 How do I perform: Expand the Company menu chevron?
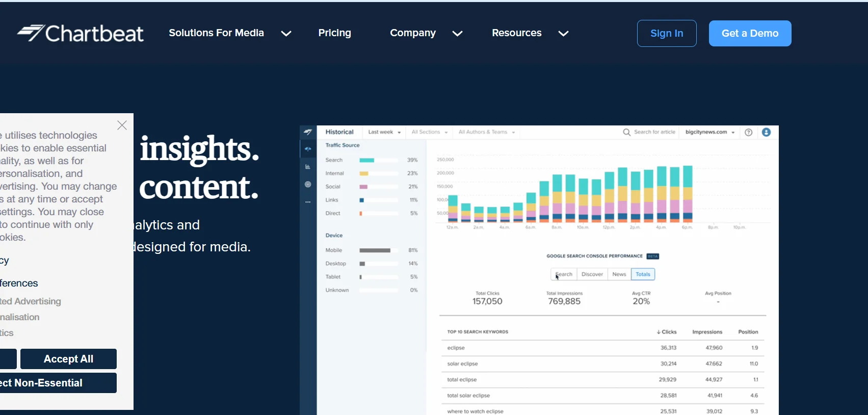tap(458, 33)
